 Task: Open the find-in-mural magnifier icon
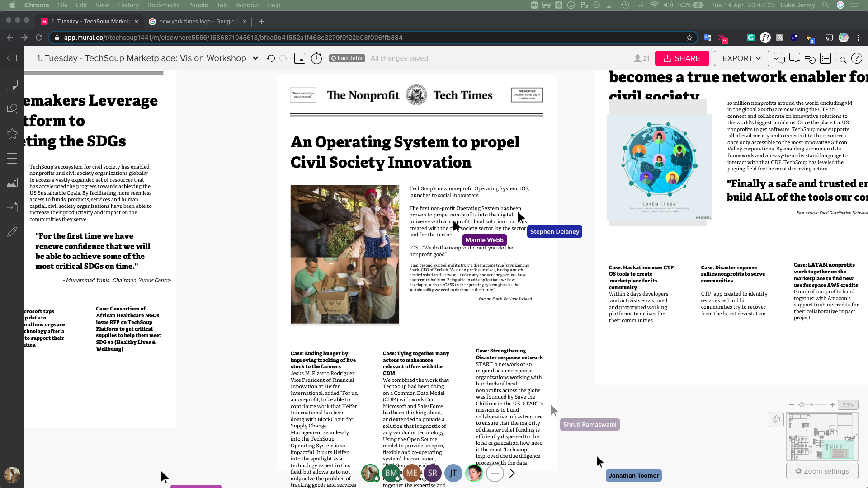point(841,58)
